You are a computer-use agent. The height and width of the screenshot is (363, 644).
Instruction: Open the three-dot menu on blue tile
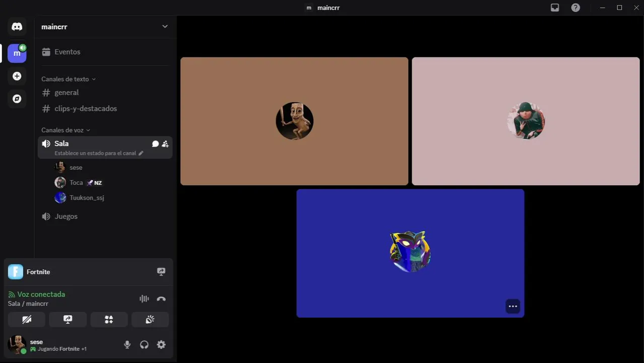(x=513, y=307)
